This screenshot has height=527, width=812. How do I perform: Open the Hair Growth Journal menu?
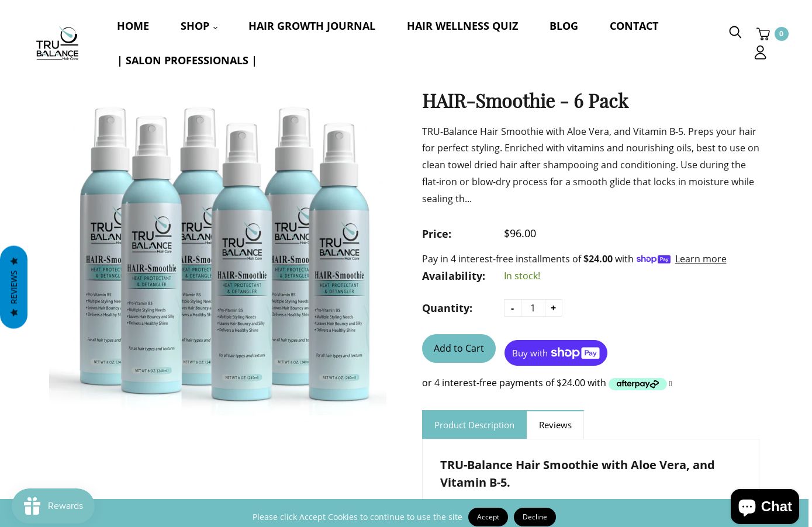tap(312, 26)
